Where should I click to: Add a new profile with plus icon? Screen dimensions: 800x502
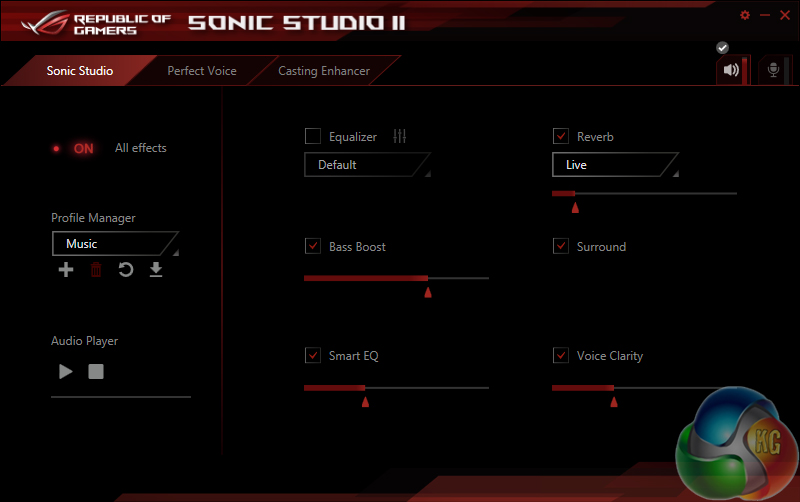[x=66, y=269]
